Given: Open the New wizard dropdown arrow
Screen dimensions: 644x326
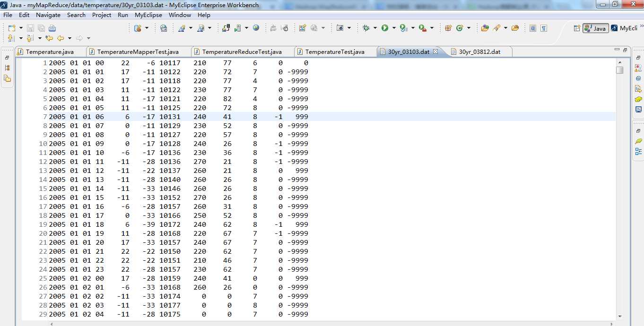Looking at the screenshot, I should click(20, 28).
